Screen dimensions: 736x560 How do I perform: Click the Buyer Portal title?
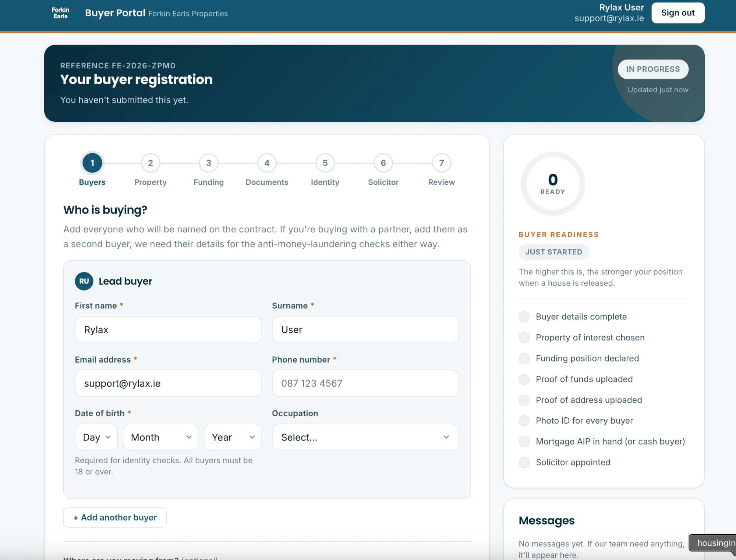pyautogui.click(x=115, y=13)
